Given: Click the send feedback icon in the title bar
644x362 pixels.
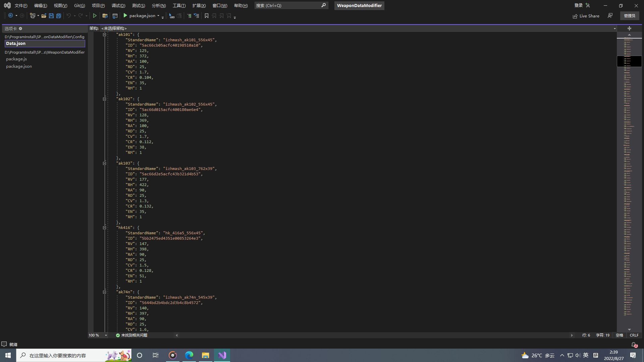Looking at the screenshot, I should click(x=610, y=15).
